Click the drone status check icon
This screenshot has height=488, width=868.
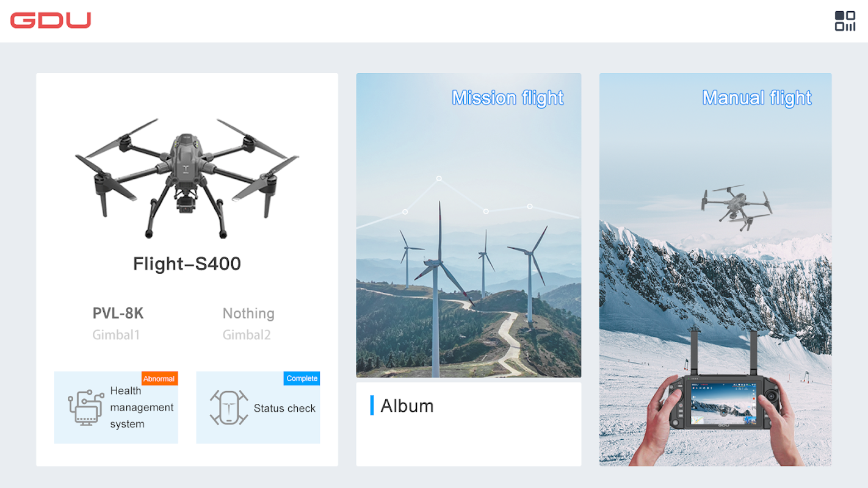(x=229, y=407)
